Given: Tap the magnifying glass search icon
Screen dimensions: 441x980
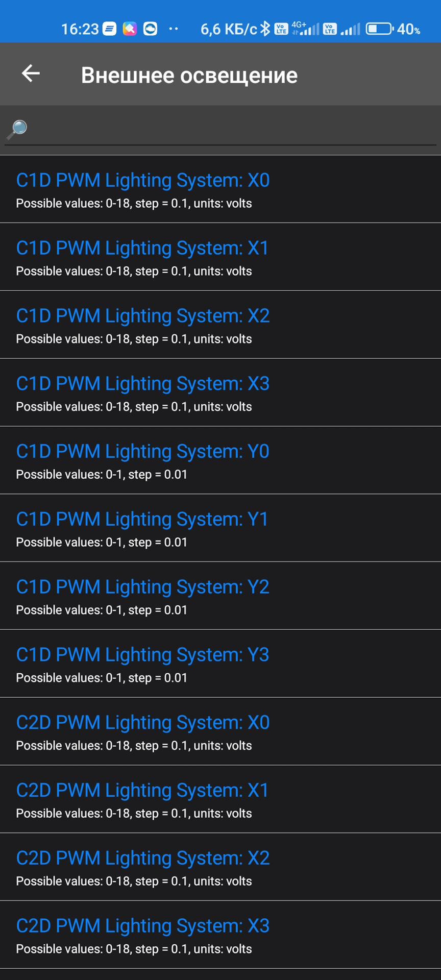Looking at the screenshot, I should (x=17, y=129).
